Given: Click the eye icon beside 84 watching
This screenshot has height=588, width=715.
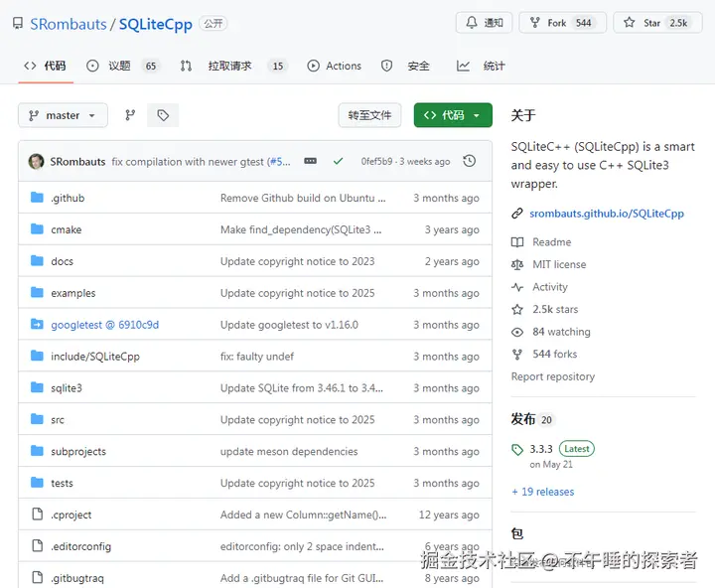Looking at the screenshot, I should tap(517, 332).
